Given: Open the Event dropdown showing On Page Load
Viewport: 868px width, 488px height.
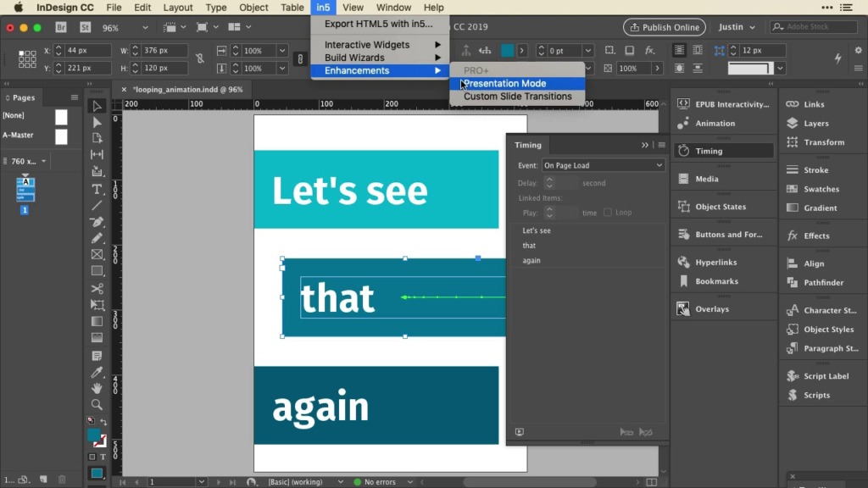Looking at the screenshot, I should 603,165.
